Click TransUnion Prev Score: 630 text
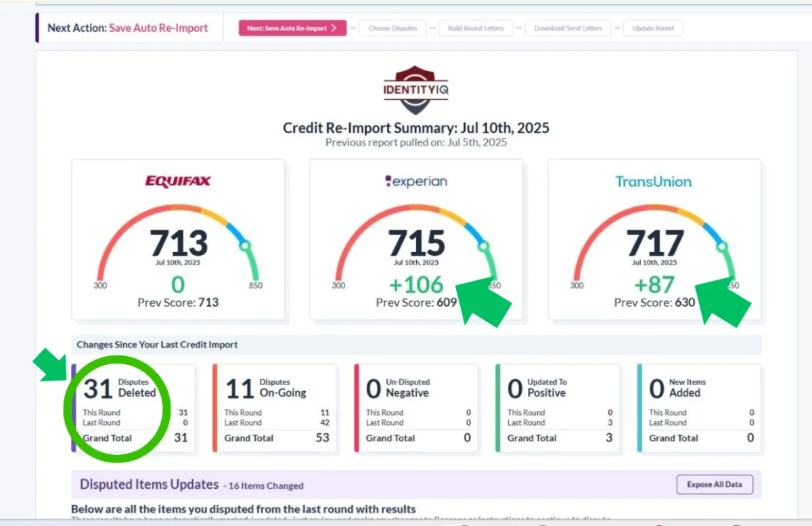Viewport: 812px width, 526px height. pyautogui.click(x=654, y=303)
